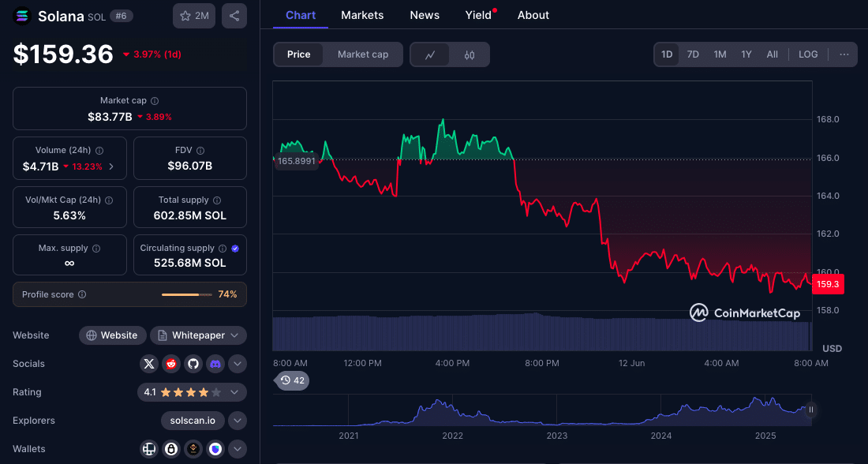
Task: Click the Solana logo icon
Action: coord(22,16)
